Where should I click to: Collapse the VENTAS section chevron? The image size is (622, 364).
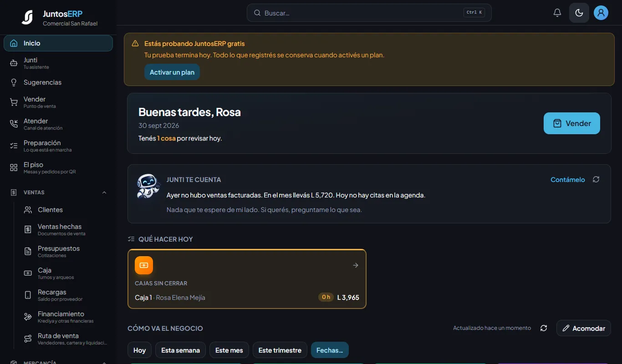104,192
